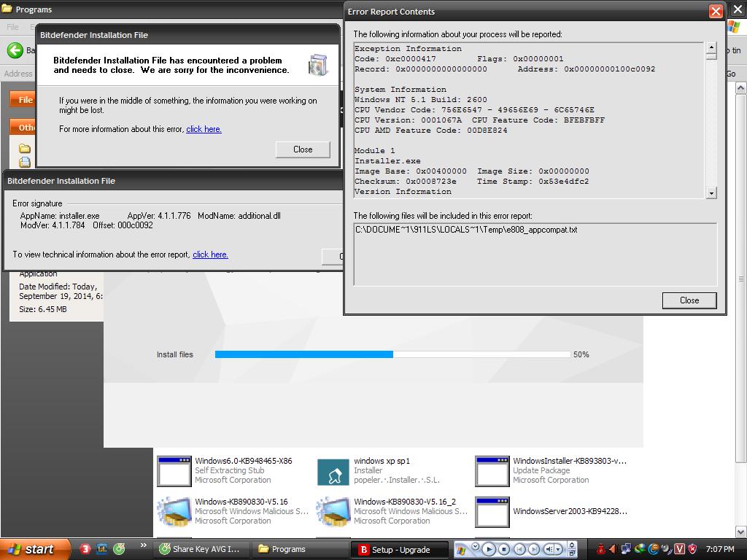The height and width of the screenshot is (560, 747).
Task: Click 'AppName: installer.exe' in error signature
Action: coord(60,216)
